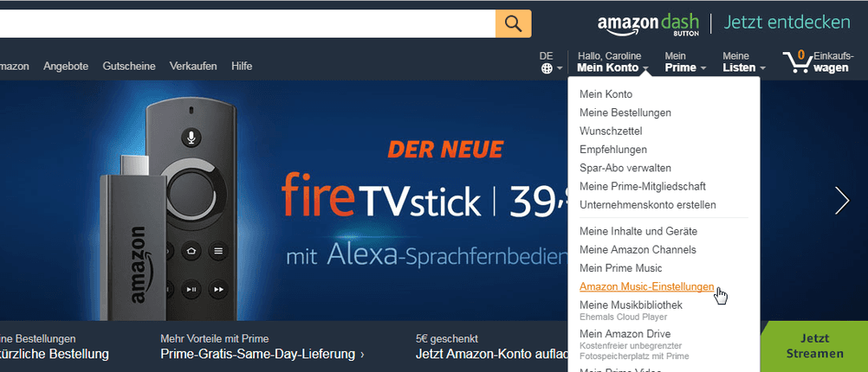
Task: Click the globe language icon
Action: pyautogui.click(x=547, y=68)
